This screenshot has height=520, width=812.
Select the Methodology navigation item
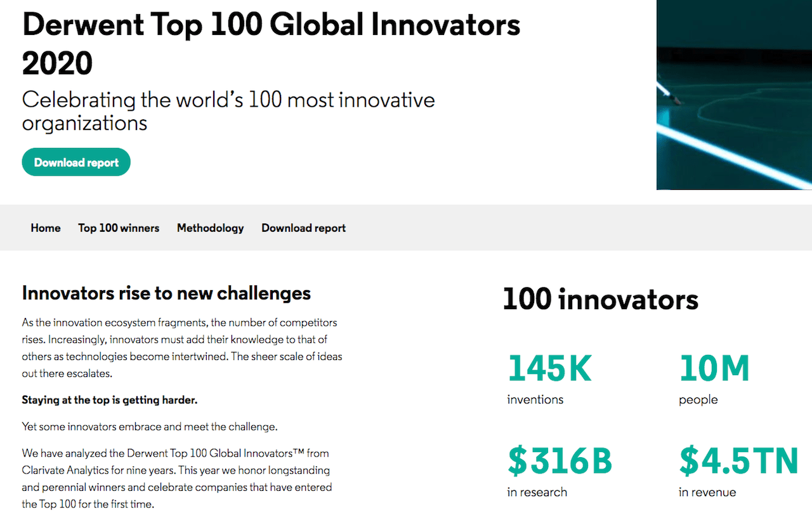210,228
